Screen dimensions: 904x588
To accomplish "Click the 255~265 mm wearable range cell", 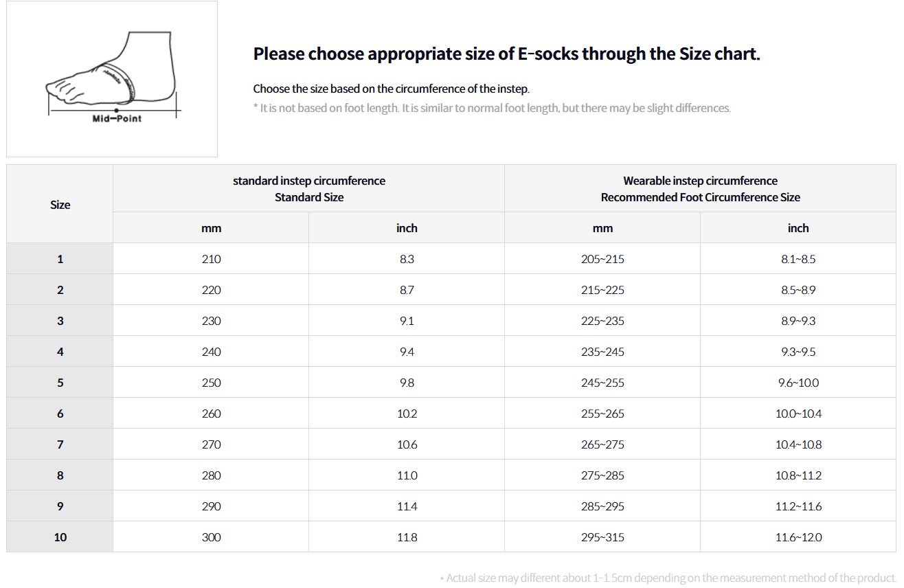I will 602,414.
